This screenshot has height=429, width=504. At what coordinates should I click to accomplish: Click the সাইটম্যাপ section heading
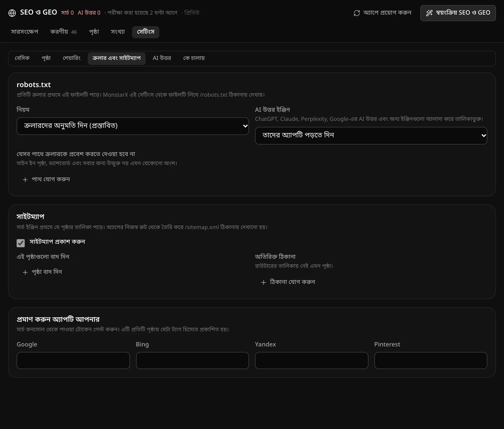[x=30, y=217]
